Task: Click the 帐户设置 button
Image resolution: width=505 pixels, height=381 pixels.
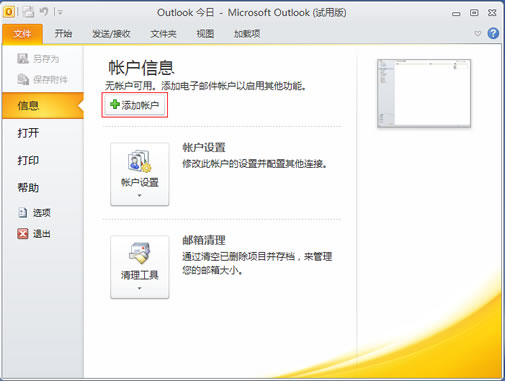Action: click(x=140, y=174)
